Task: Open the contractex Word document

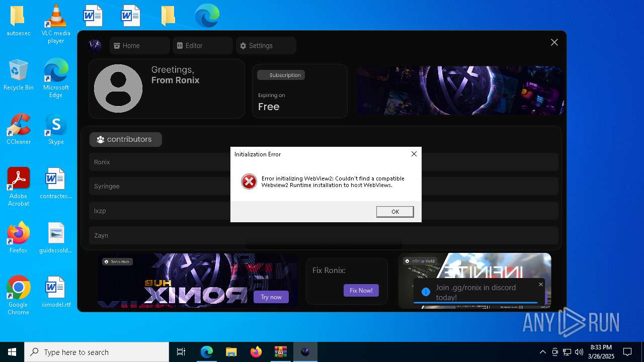Action: point(56,184)
